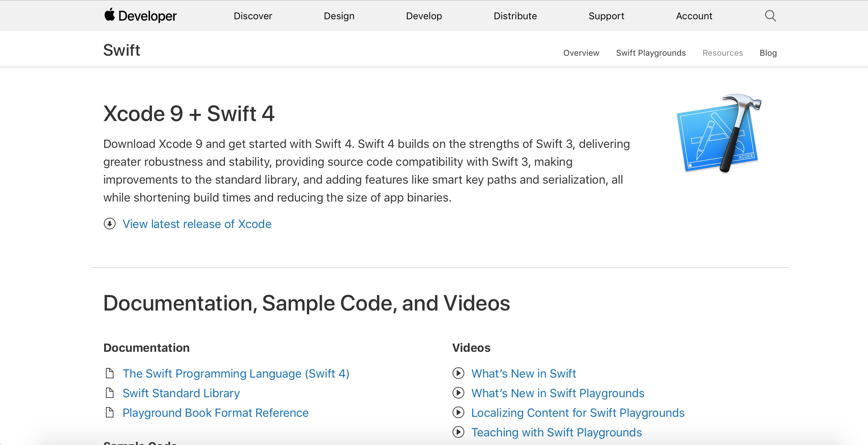
Task: Go to the Develop section
Action: [424, 16]
